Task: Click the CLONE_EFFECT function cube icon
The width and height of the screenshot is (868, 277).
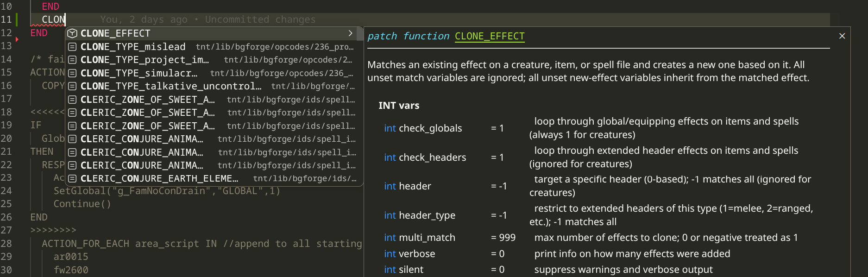Action: pos(72,33)
